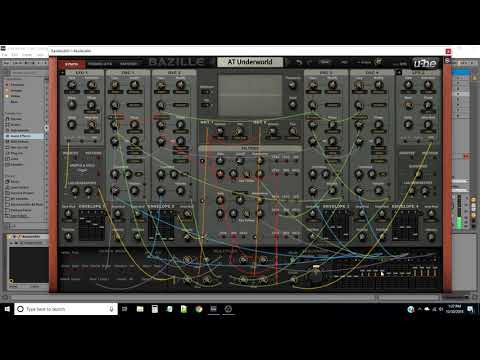Adjust the Envelope 1 fader panel
The width and height of the screenshot is (480, 360).
[92, 225]
